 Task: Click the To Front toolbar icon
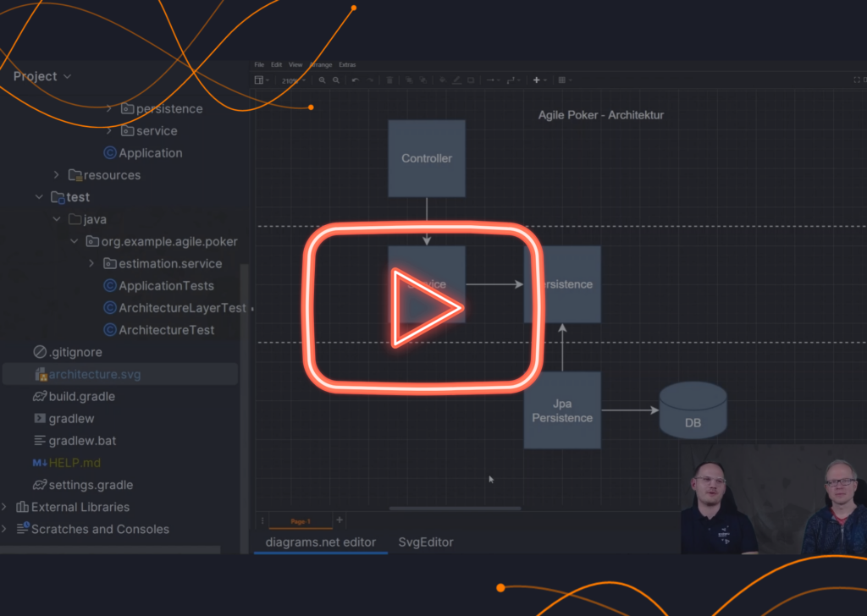tap(409, 80)
